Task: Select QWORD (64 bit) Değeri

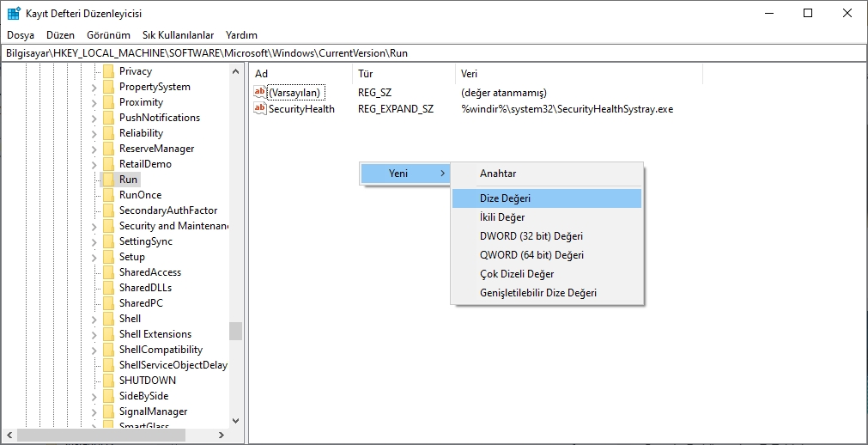Action: [547, 255]
